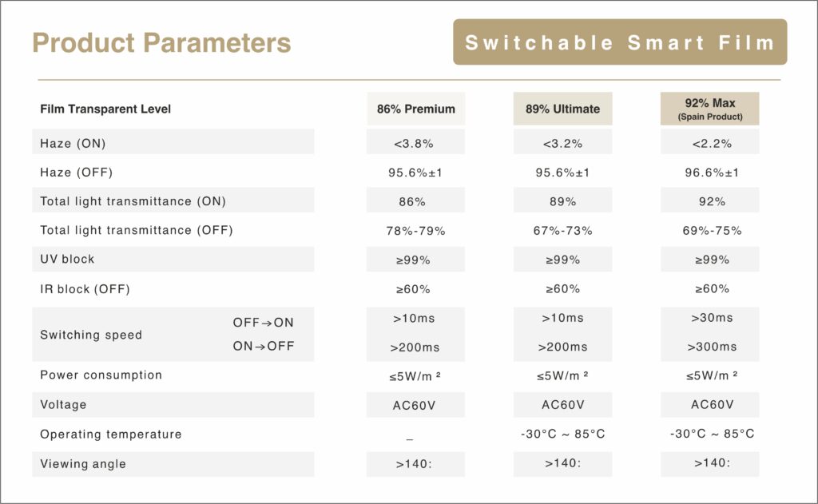
Task: Select the 92% Max Spain Product header
Action: [x=709, y=109]
